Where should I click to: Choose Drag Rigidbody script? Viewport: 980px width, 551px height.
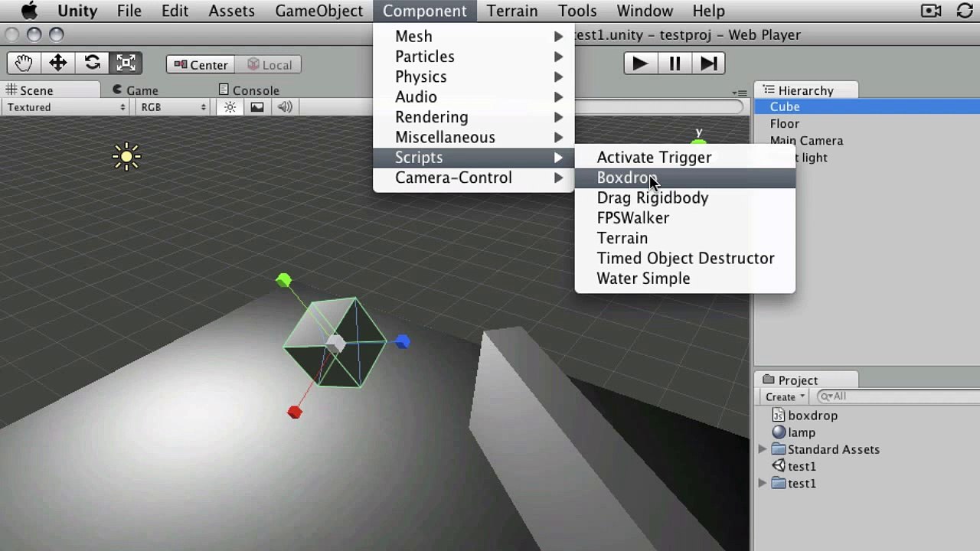pos(685,197)
